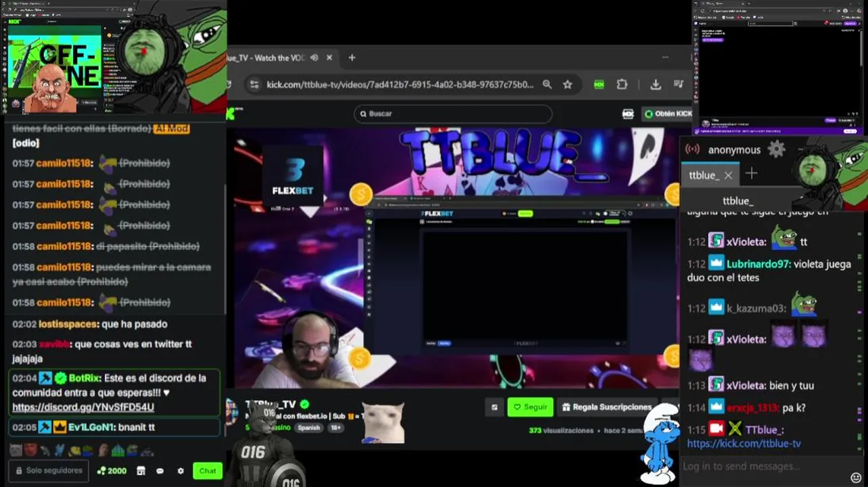Click the FLEXBET logo on stream banner
The width and height of the screenshot is (868, 487).
[x=293, y=176]
